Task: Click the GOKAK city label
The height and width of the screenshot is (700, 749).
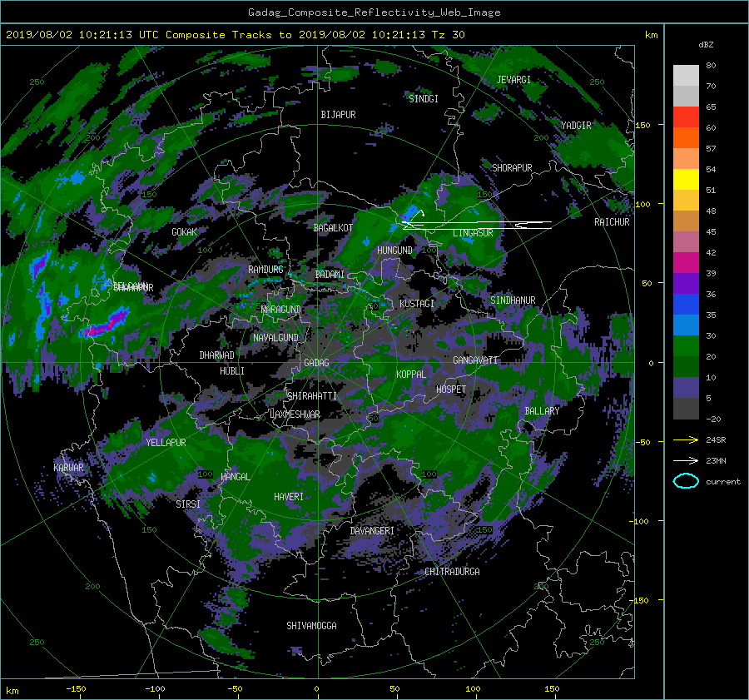Action: (x=185, y=231)
